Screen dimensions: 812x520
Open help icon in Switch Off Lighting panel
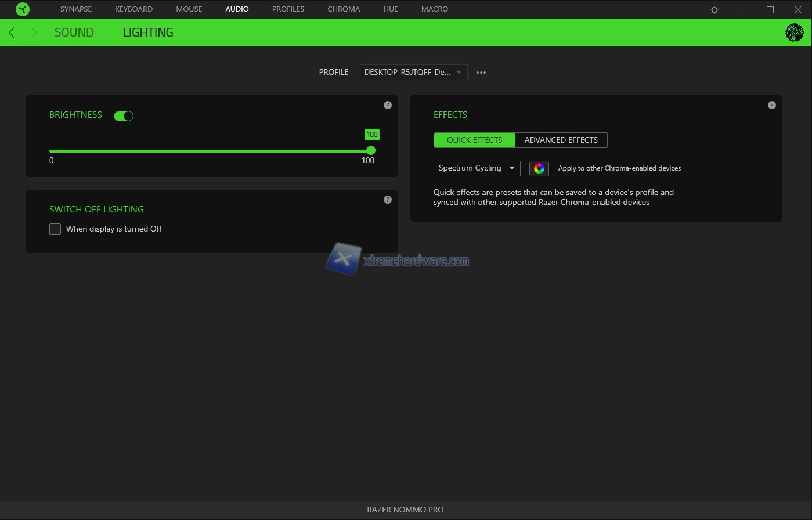(x=388, y=200)
